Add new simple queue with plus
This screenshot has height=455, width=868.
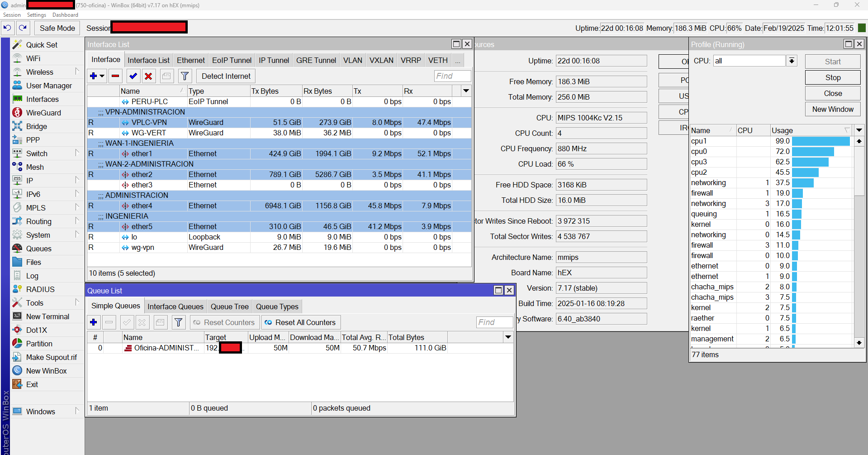click(x=94, y=322)
